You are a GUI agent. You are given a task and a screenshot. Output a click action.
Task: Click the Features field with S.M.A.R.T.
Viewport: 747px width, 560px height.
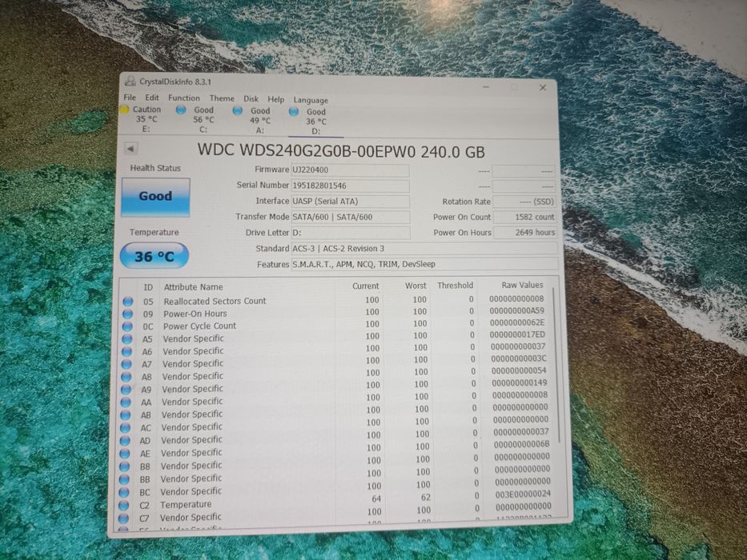[424, 264]
